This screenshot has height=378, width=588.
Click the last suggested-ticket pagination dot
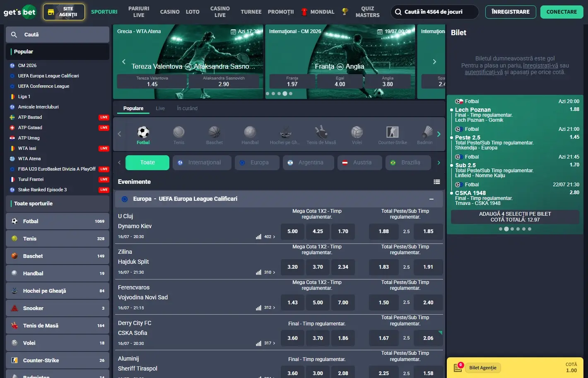point(530,229)
